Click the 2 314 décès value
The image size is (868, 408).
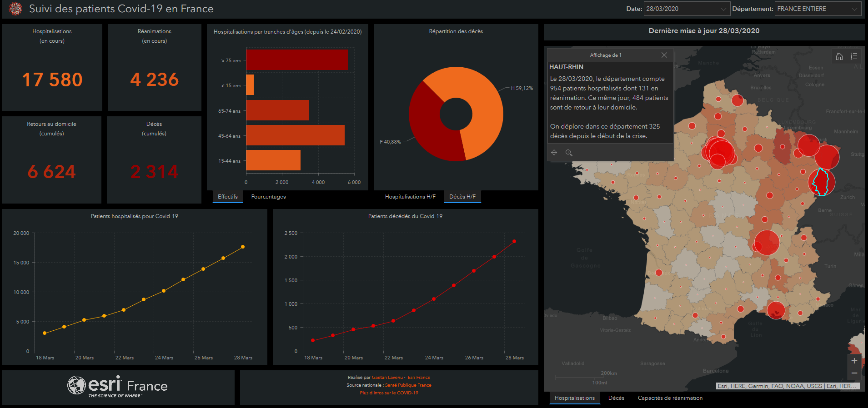(x=155, y=172)
